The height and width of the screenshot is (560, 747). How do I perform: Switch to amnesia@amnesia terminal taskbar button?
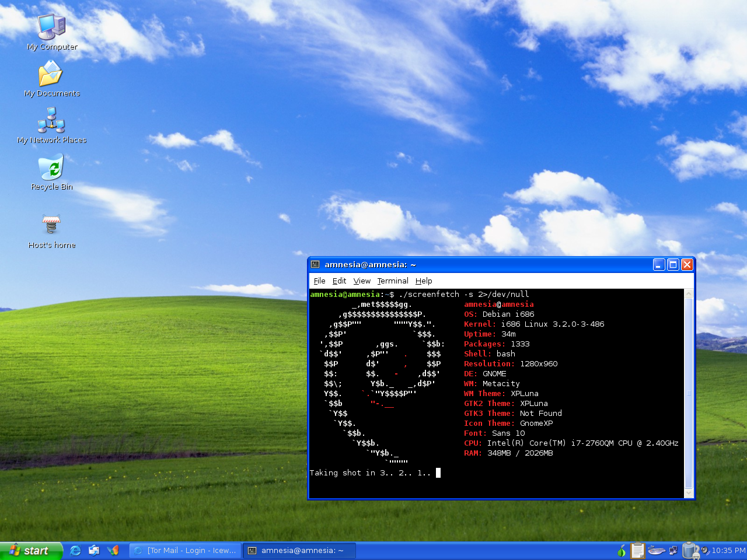click(x=299, y=550)
